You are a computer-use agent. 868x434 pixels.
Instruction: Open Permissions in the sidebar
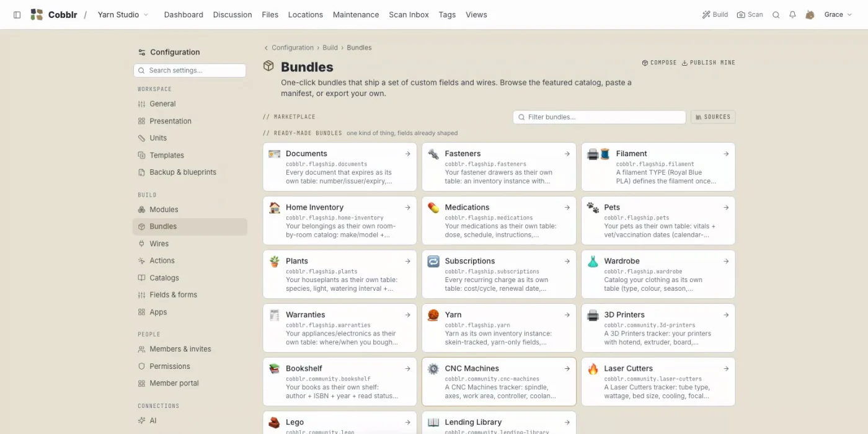click(x=190, y=366)
